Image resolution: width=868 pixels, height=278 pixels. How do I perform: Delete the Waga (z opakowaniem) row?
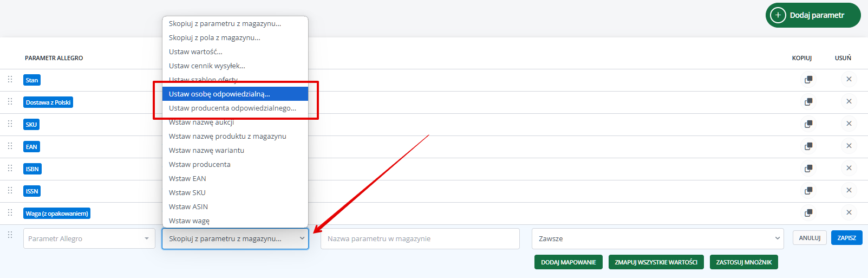[x=849, y=212]
